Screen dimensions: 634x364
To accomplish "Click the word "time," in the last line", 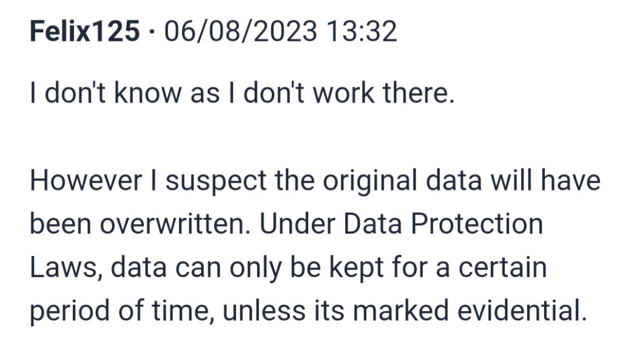I will coord(181,312).
